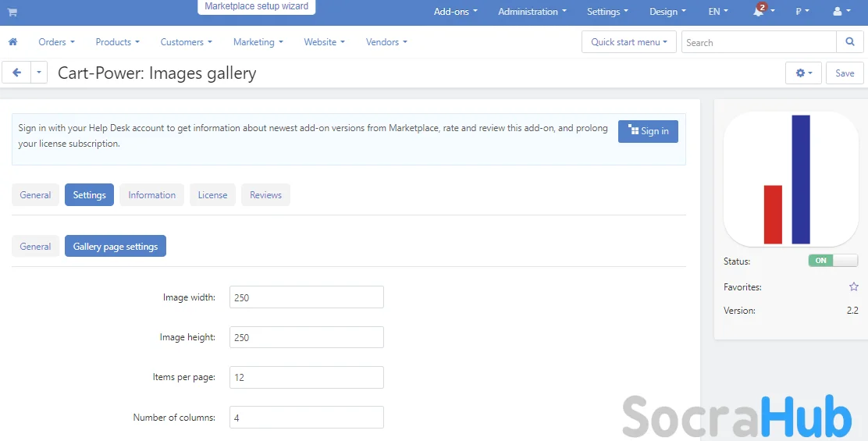The width and height of the screenshot is (868, 441).
Task: Switch to the License tab
Action: point(212,195)
